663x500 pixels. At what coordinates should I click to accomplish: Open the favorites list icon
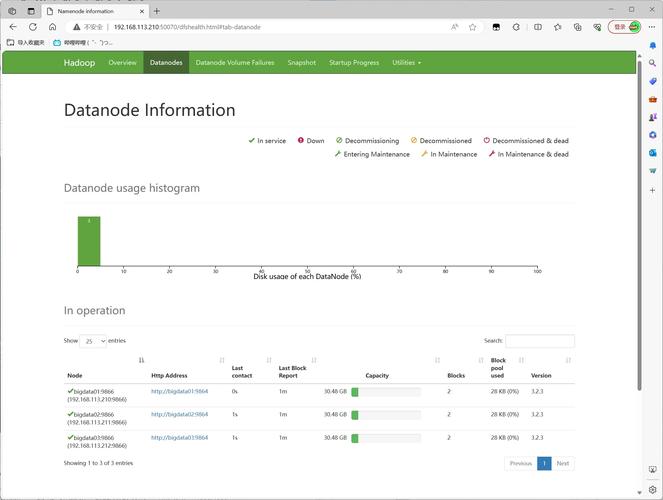click(x=558, y=27)
